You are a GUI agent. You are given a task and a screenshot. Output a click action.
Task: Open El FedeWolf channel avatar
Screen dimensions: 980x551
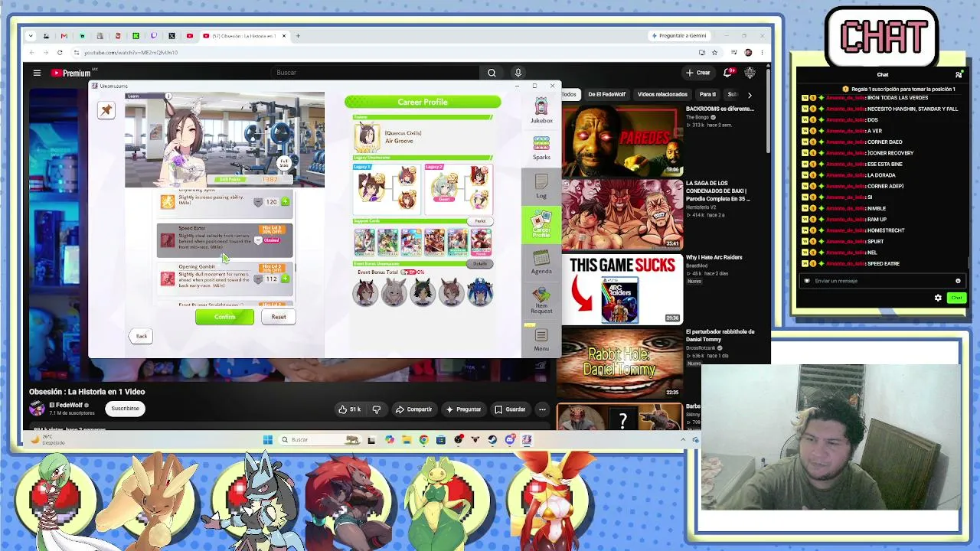[x=37, y=409]
